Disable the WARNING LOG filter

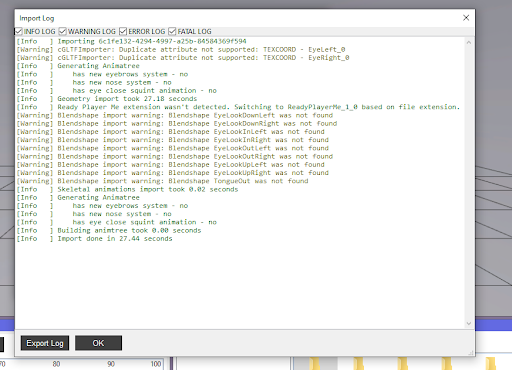tap(62, 31)
